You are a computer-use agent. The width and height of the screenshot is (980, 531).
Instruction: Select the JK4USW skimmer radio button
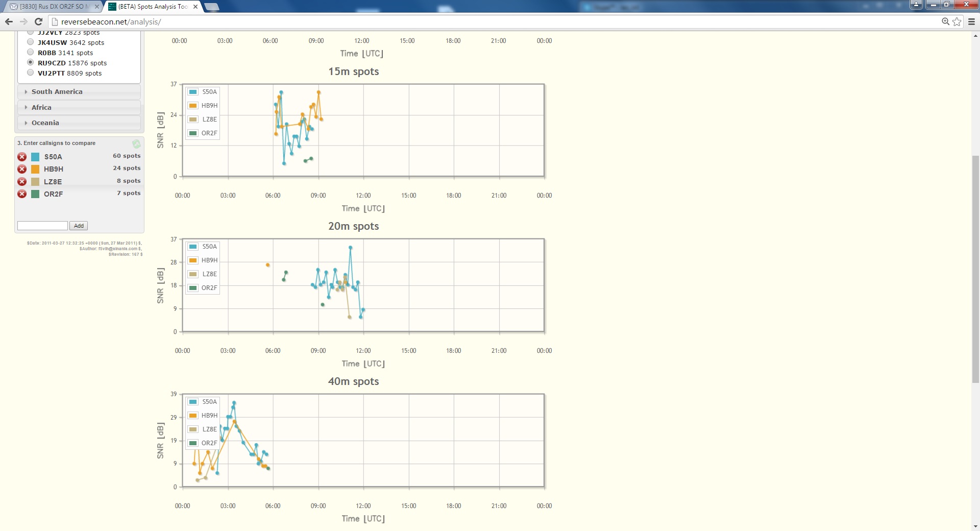click(x=31, y=42)
